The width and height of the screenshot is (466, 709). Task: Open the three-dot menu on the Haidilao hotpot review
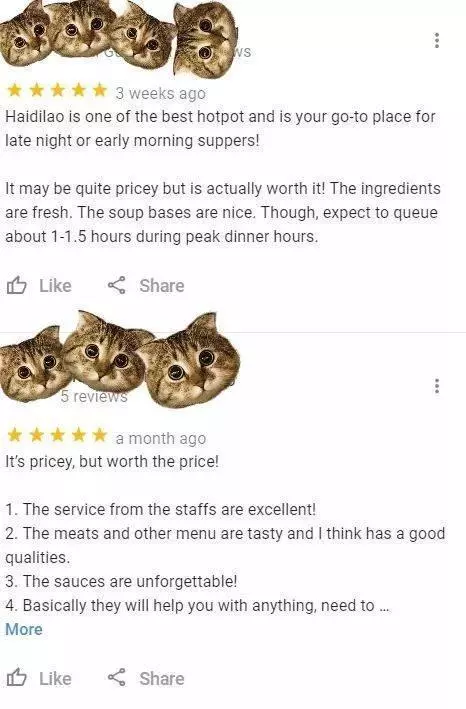[437, 40]
